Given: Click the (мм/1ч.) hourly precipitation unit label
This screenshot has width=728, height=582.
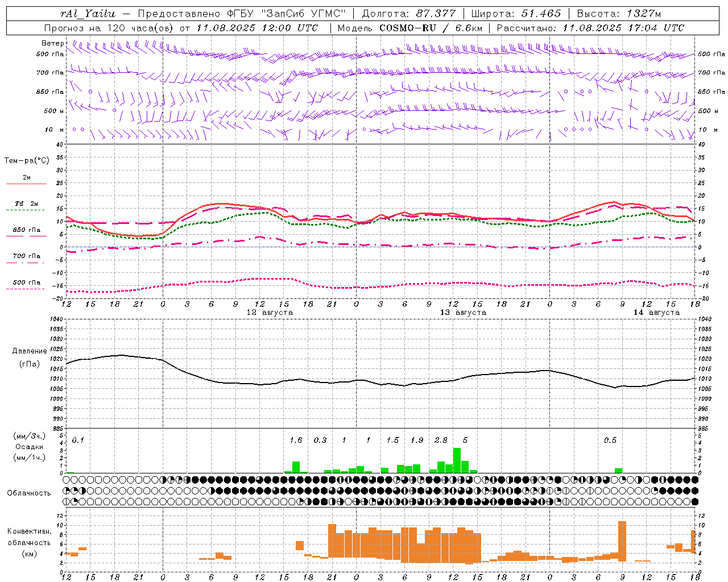Looking at the screenshot, I should (x=30, y=458).
